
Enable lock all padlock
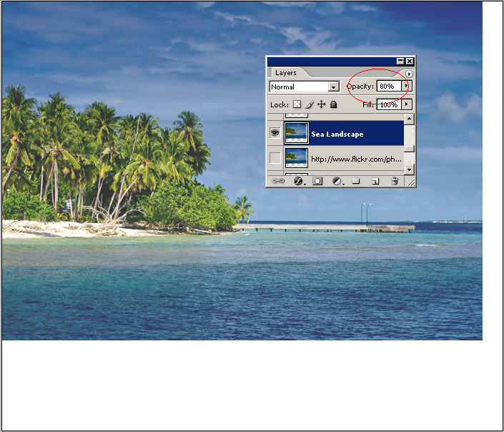click(x=333, y=104)
